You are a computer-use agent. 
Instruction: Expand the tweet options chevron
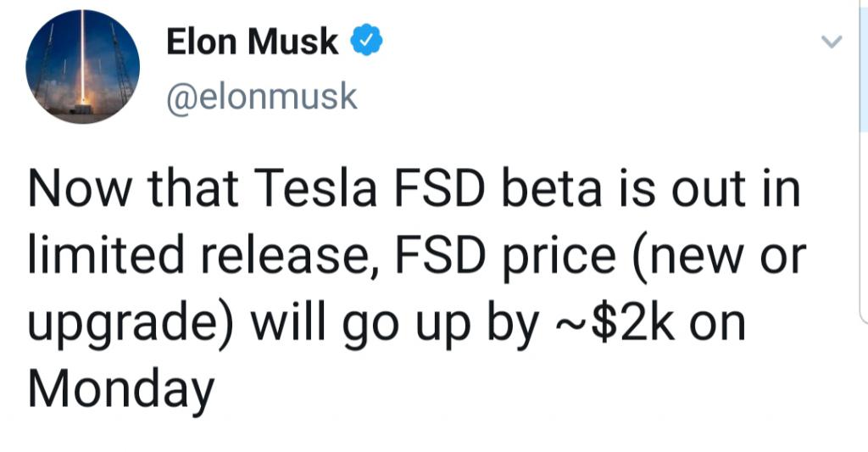tap(831, 42)
